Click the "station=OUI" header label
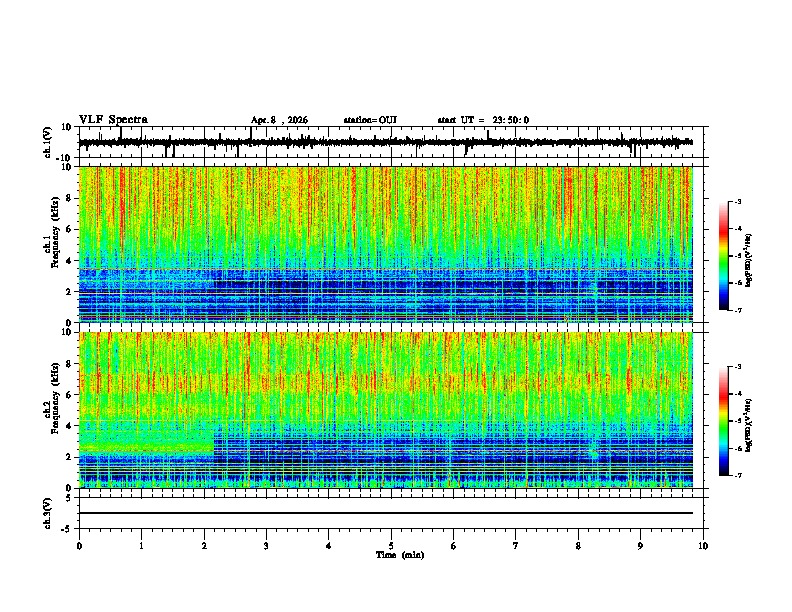Screen dimensions: 792x612 [x=370, y=120]
